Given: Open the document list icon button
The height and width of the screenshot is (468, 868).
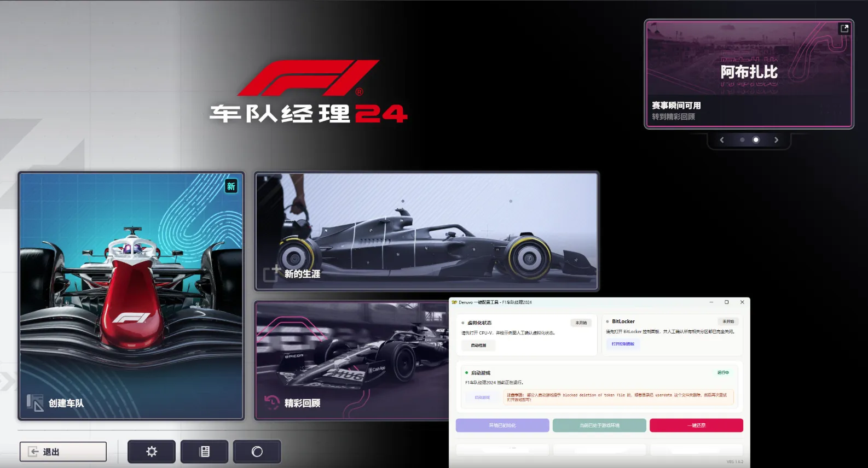Looking at the screenshot, I should 204,452.
